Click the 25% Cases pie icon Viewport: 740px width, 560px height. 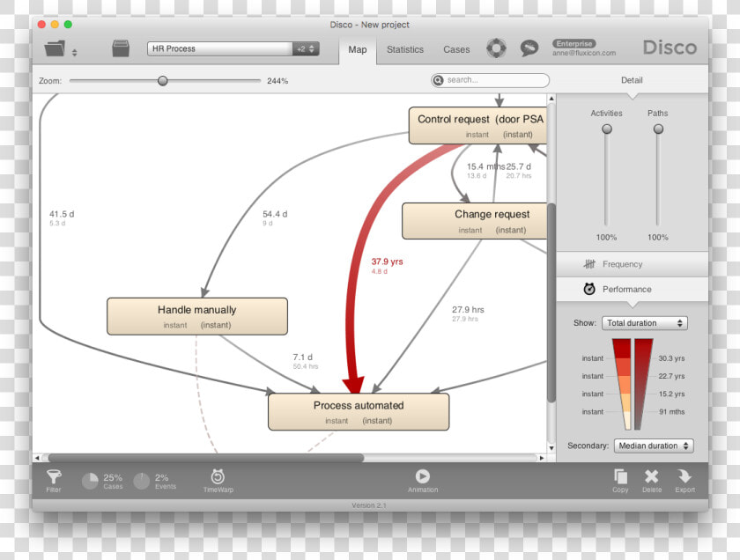tap(90, 482)
